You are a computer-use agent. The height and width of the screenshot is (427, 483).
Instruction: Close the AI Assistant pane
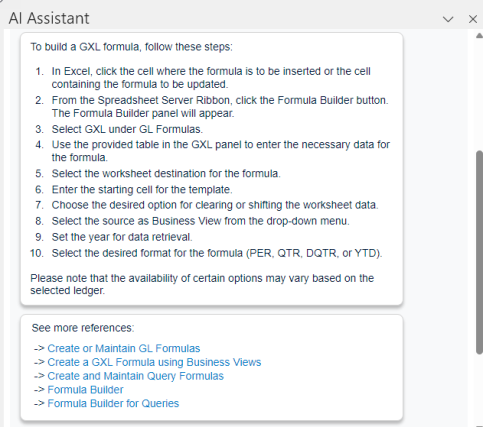473,19
